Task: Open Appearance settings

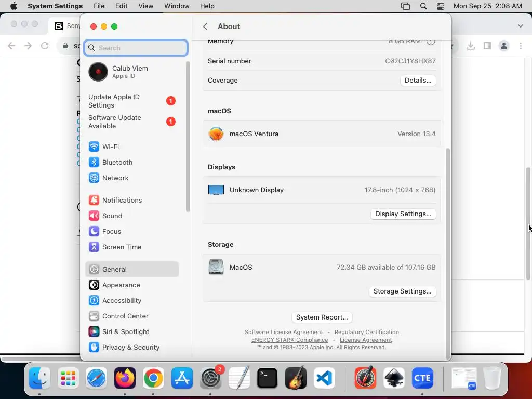Action: [131, 285]
